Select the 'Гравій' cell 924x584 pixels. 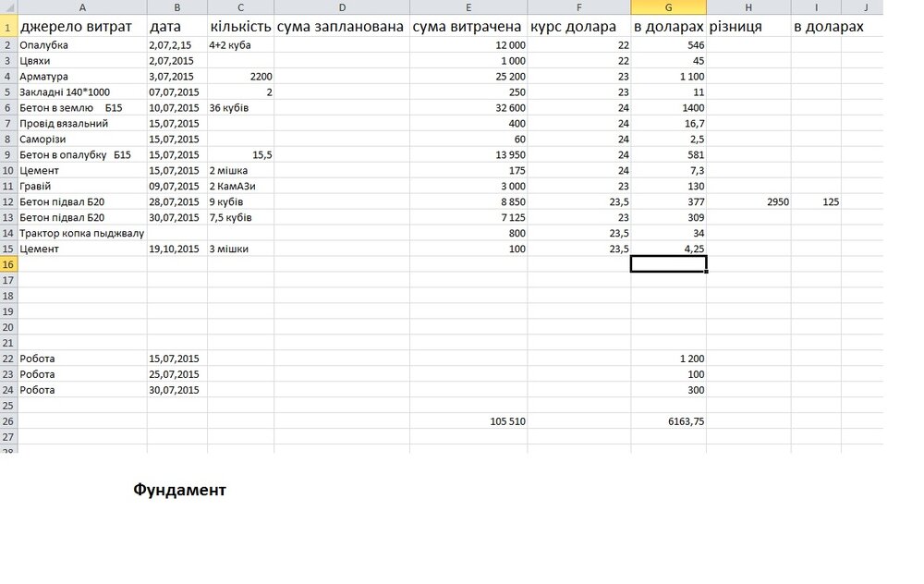click(82, 187)
